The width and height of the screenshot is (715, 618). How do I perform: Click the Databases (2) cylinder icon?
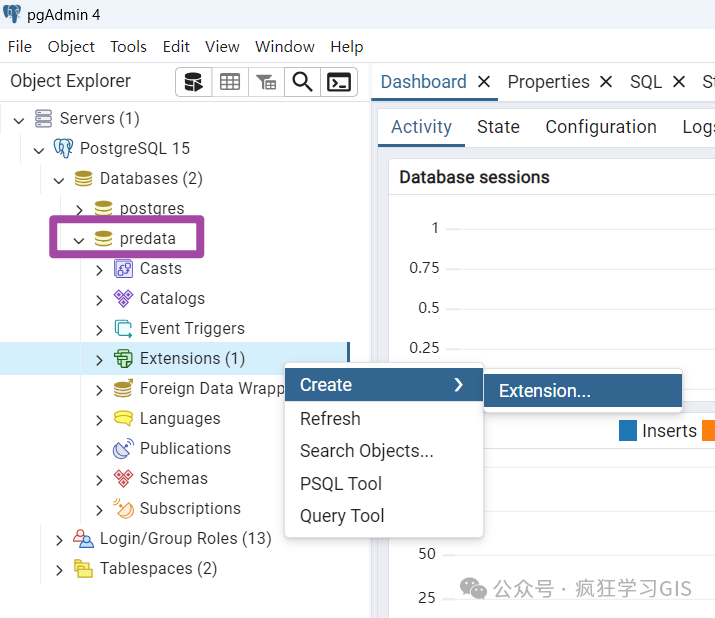[x=83, y=179]
